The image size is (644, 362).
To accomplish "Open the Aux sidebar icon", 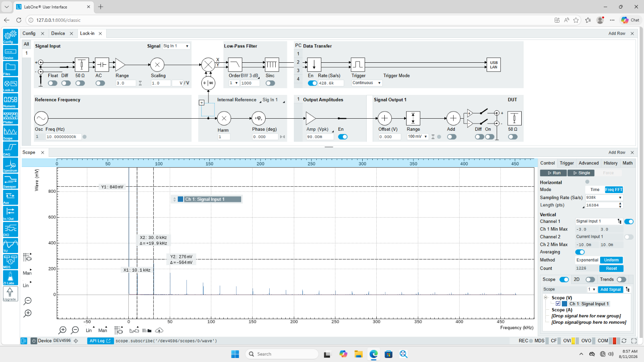I will 10,197.
